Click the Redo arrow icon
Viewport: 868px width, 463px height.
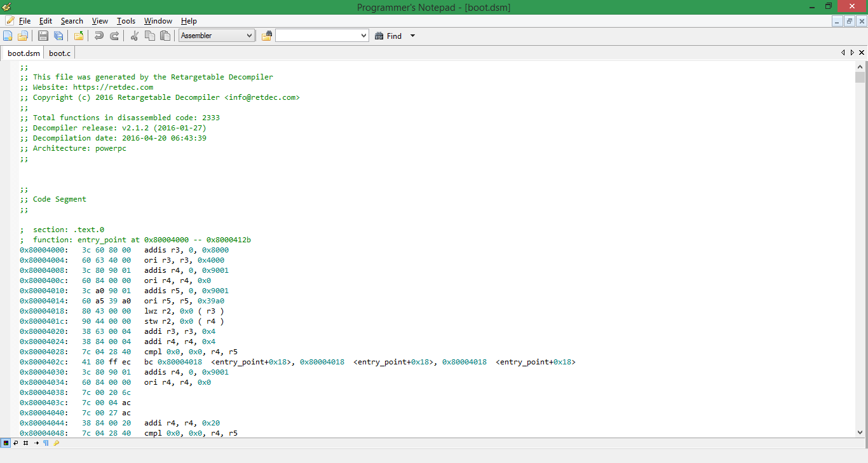[x=114, y=36]
